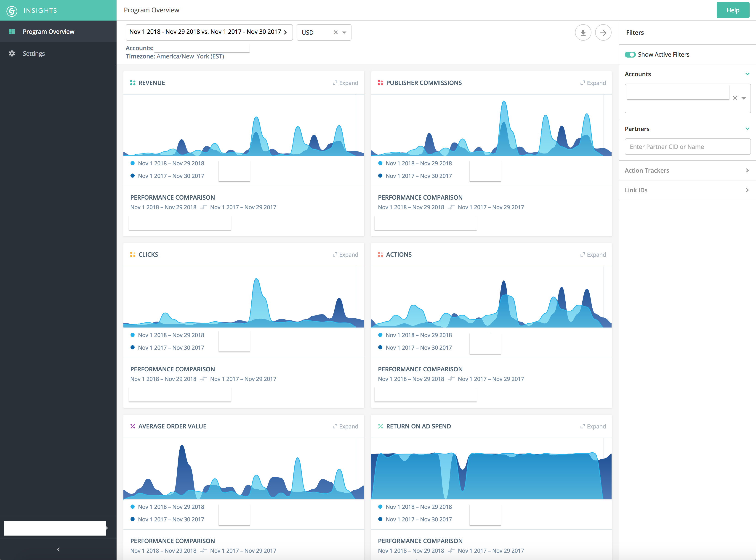Open the Accounts filter dropdown arrow
Viewport: 756px width, 560px height.
pyautogui.click(x=743, y=98)
